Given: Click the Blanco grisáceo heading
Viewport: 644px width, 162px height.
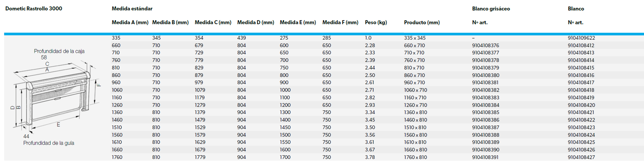Looking at the screenshot, I should pos(491,9).
